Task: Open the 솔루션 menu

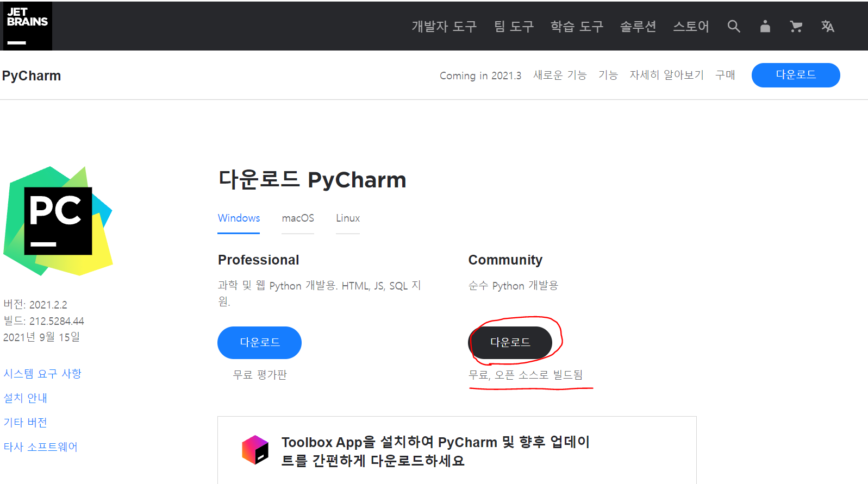Action: [x=638, y=26]
